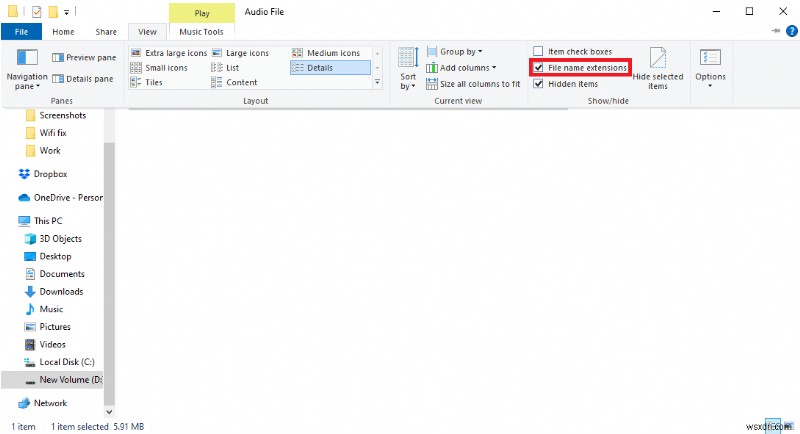Show the Preview pane
Screen dimensions: 800x434
click(x=84, y=58)
